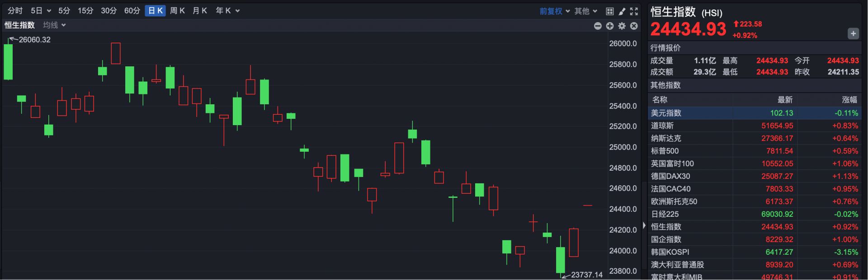The height and width of the screenshot is (280, 868).
Task: Select 道琼斯 index row
Action: 755,126
